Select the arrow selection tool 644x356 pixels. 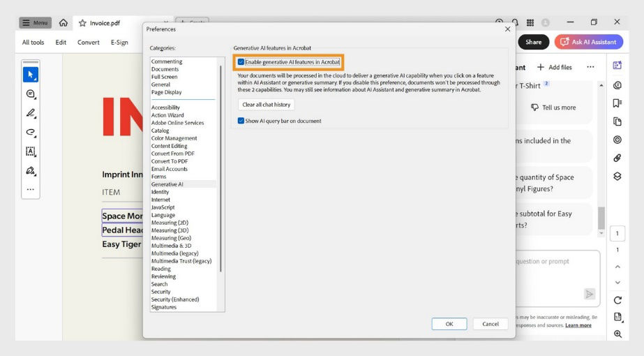[x=31, y=75]
